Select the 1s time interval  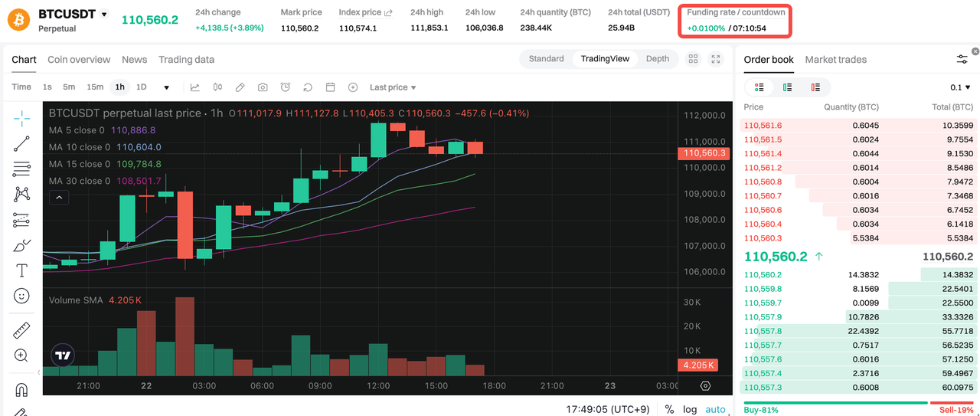click(x=47, y=87)
